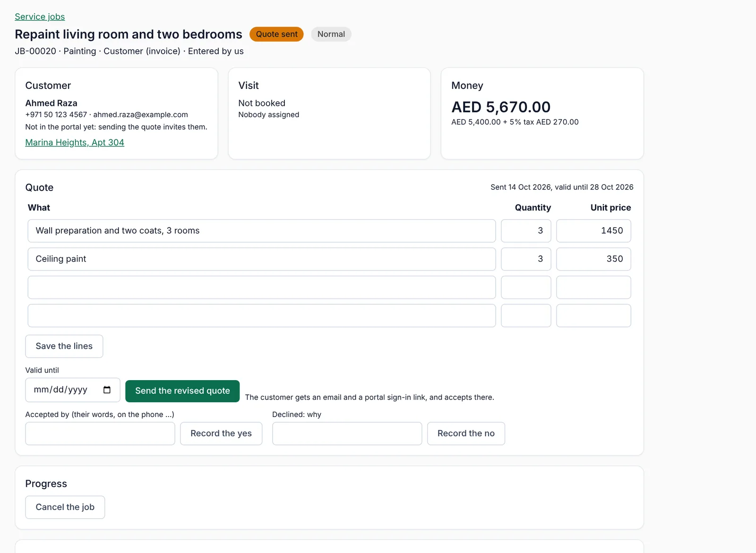The image size is (756, 553).
Task: Edit the unit price 1450 field
Action: [x=593, y=231]
